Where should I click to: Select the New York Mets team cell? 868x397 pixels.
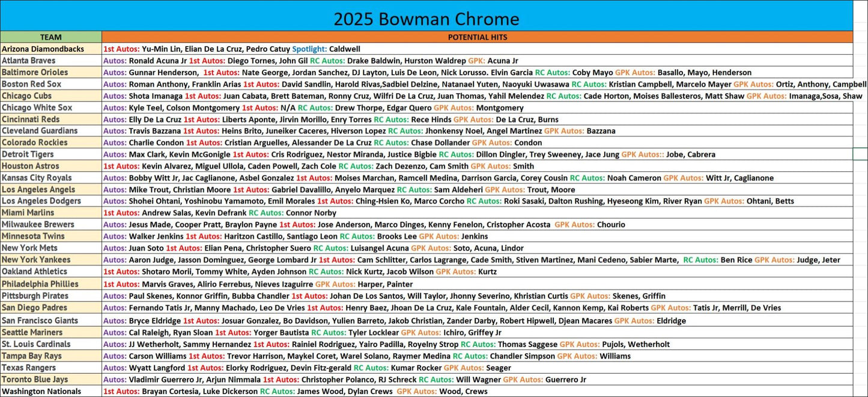(x=51, y=248)
